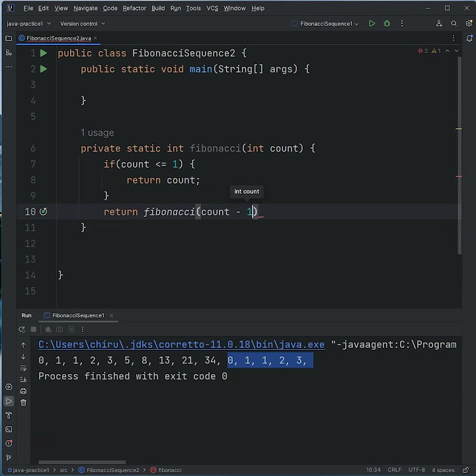Click src breadcrumb in status bar

pos(63,470)
